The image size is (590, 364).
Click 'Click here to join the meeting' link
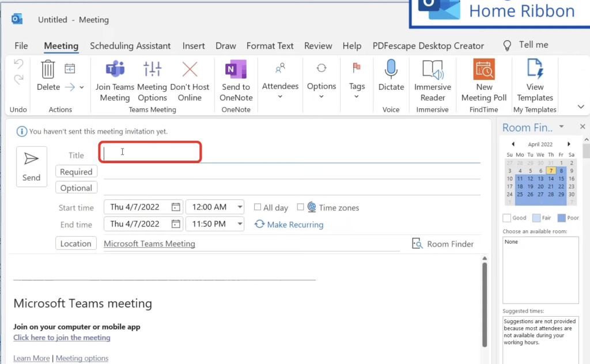tap(62, 338)
